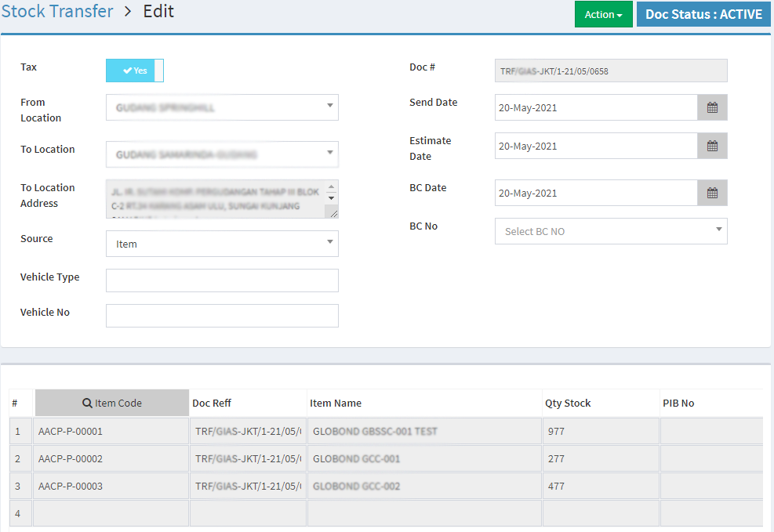
Task: Open the Send Date calendar picker
Action: tap(712, 107)
